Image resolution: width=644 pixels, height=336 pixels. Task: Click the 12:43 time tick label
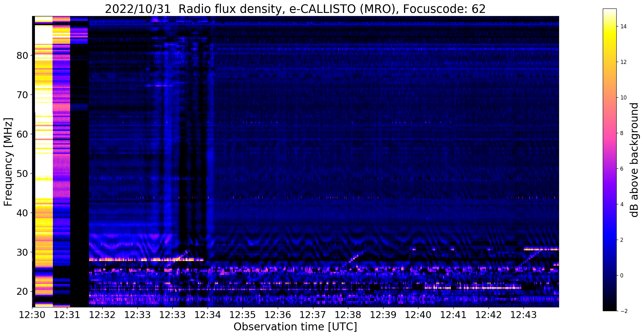tap(524, 315)
